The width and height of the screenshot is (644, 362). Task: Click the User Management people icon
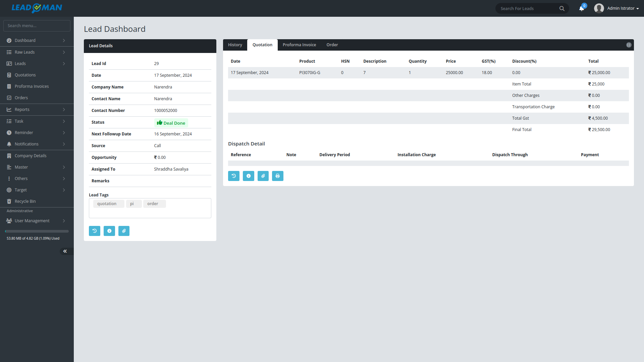tap(9, 221)
